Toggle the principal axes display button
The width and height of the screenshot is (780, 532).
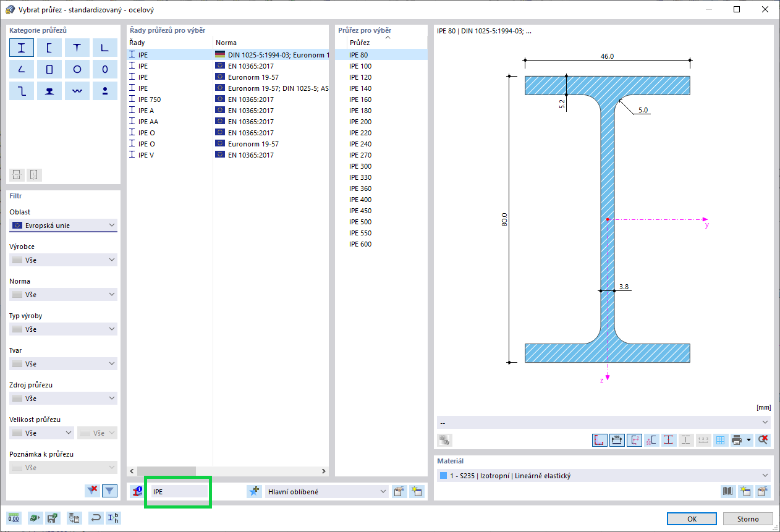click(x=634, y=440)
